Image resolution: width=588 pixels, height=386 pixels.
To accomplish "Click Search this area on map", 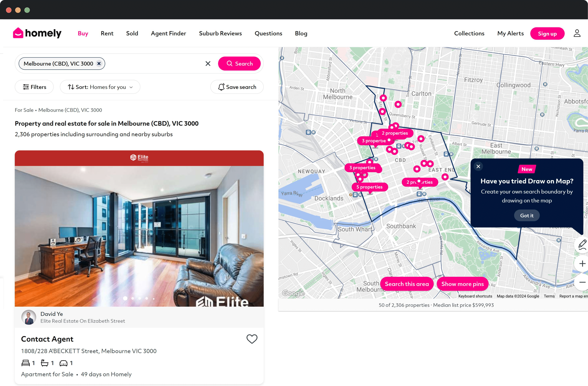I will [406, 284].
